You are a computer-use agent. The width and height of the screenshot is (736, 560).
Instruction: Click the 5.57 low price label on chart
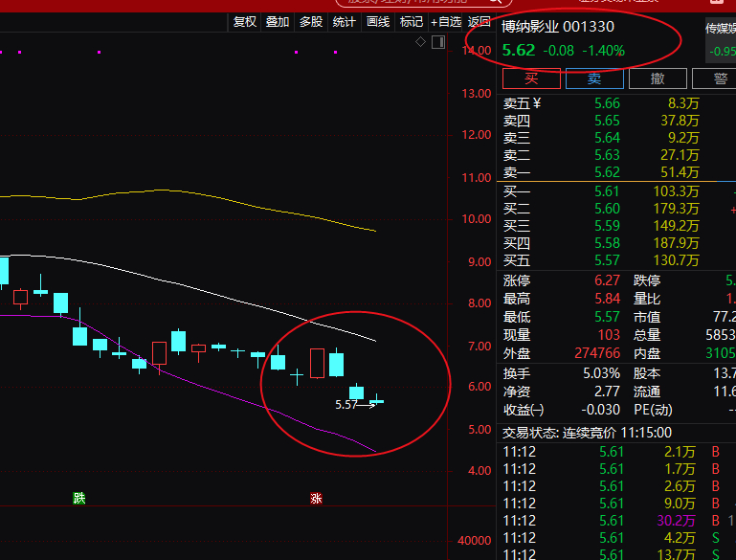click(x=346, y=405)
